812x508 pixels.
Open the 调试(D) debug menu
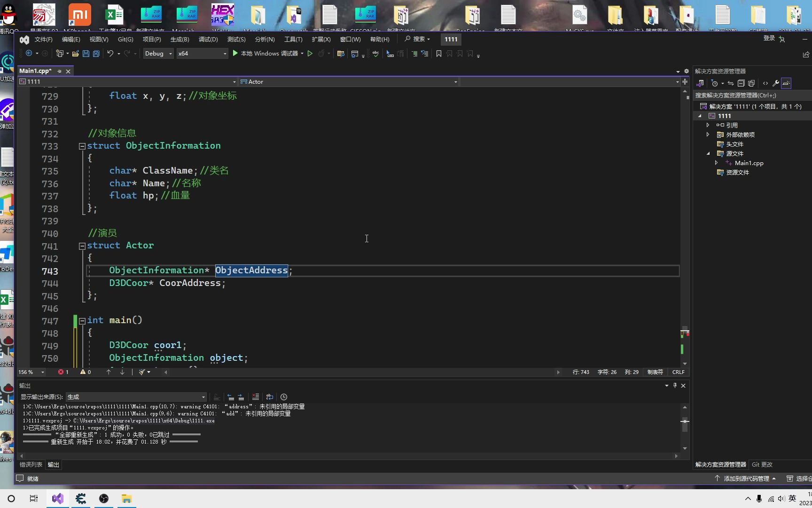click(208, 40)
